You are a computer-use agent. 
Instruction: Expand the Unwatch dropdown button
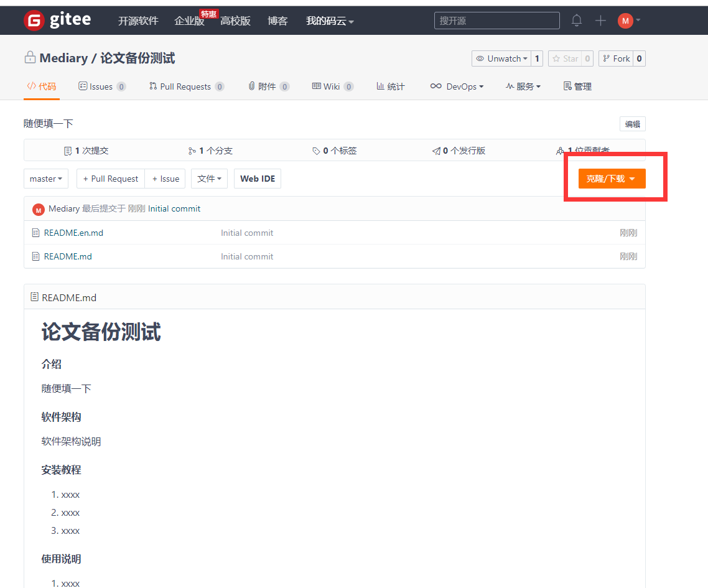[501, 58]
